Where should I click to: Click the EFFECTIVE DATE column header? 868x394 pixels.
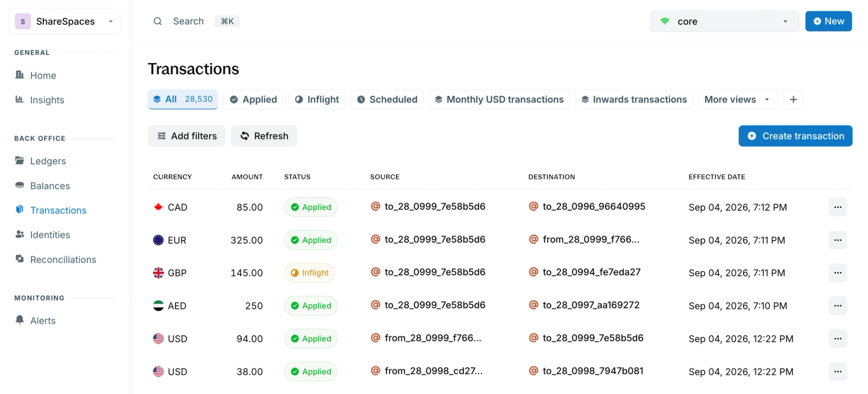(x=717, y=177)
